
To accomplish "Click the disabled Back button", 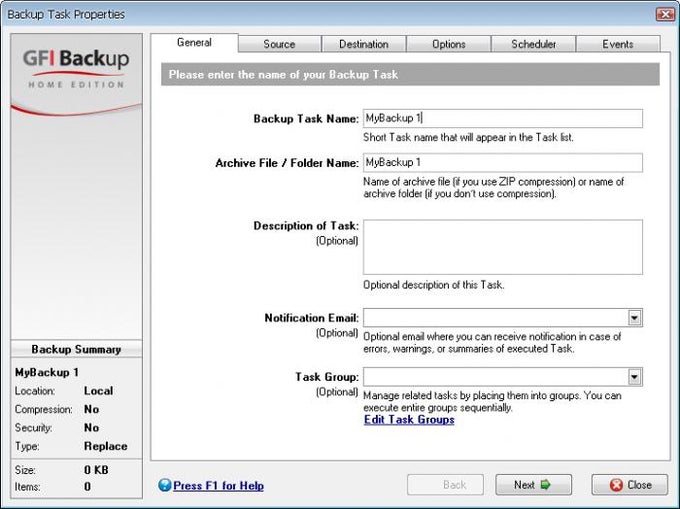I will pos(445,485).
